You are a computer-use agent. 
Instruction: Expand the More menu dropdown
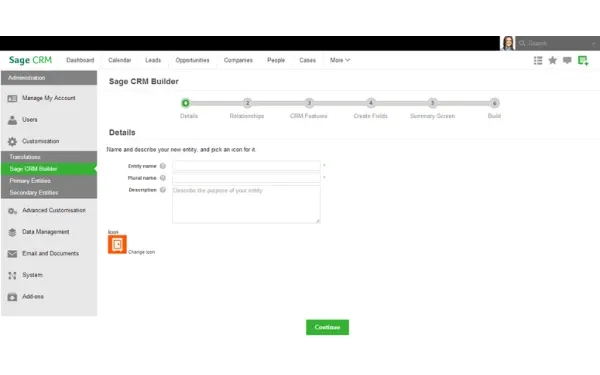click(340, 60)
